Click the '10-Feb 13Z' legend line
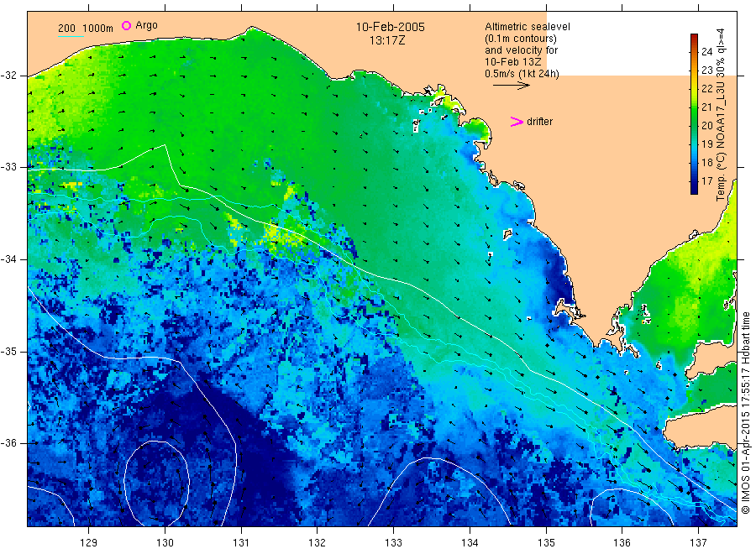 [x=513, y=62]
